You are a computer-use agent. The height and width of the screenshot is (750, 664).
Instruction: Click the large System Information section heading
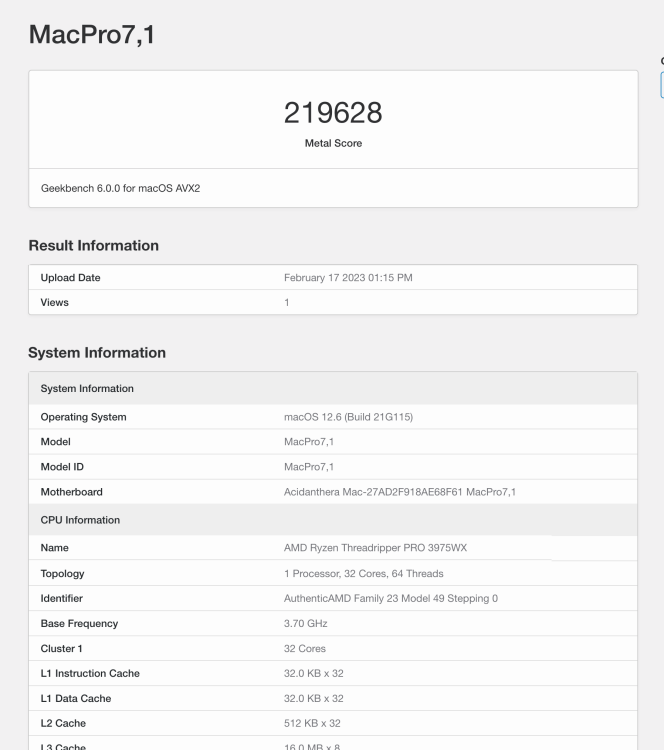97,353
